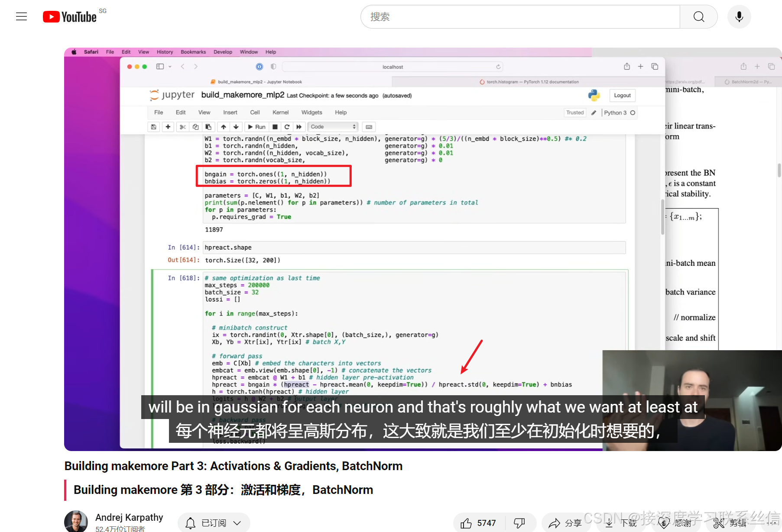Start voice search with microphone icon

tap(739, 17)
